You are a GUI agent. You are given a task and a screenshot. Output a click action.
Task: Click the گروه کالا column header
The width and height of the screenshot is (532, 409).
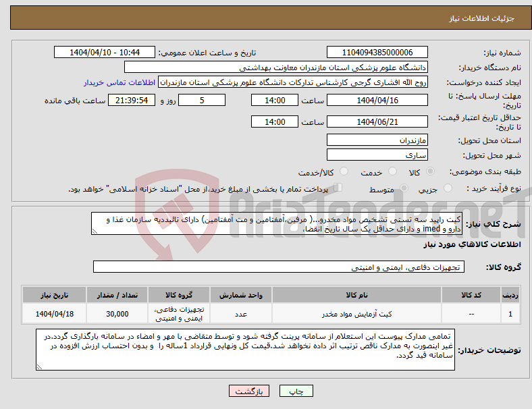pos(179,295)
